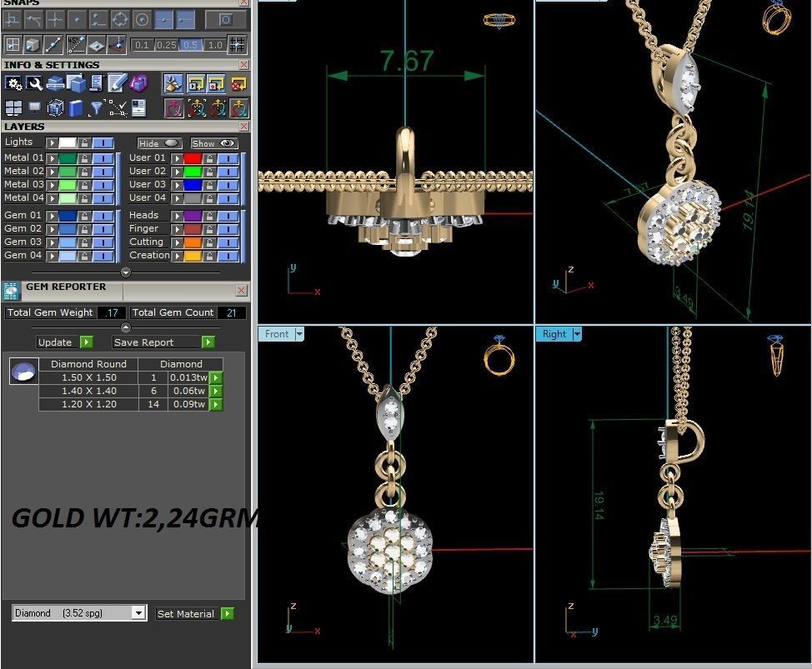
Task: Collapse Gem Reporter totals with up arrow handle
Action: click(126, 327)
